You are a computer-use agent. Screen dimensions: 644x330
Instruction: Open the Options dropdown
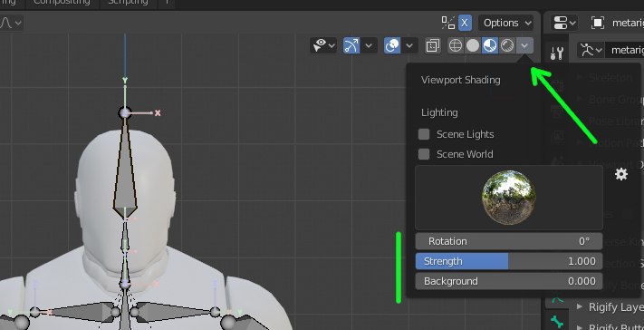pyautogui.click(x=506, y=23)
